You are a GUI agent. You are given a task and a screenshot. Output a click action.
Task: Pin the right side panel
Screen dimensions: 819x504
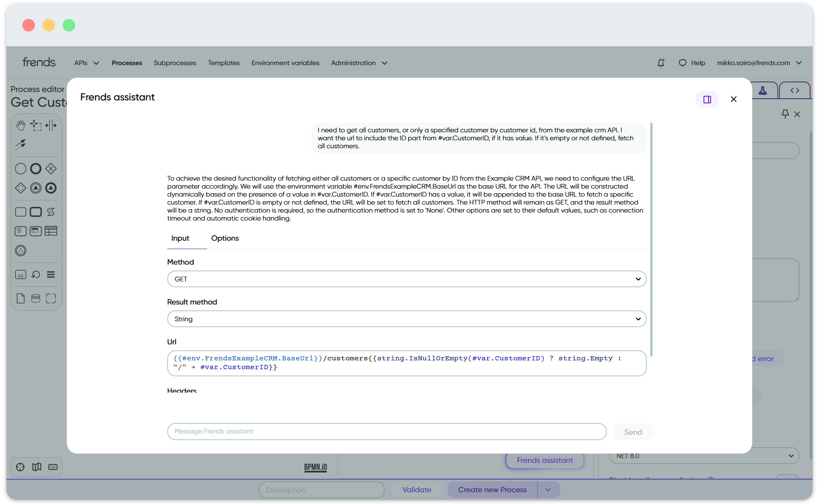click(x=785, y=114)
